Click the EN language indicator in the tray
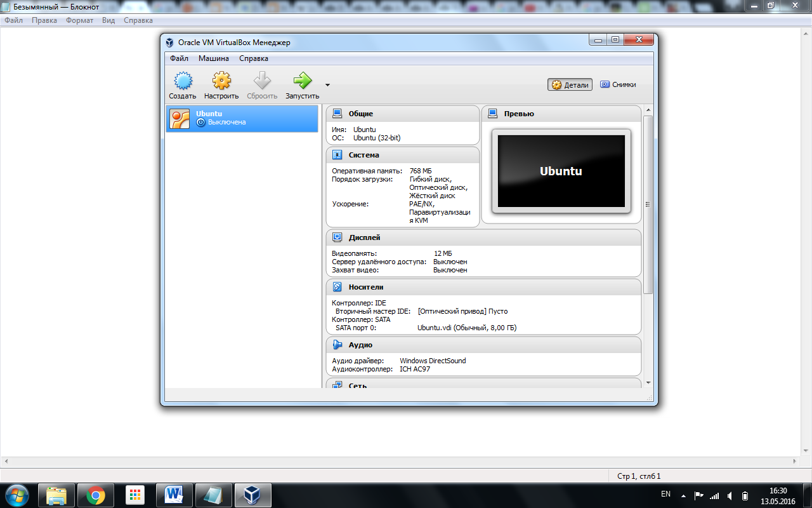 tap(665, 493)
